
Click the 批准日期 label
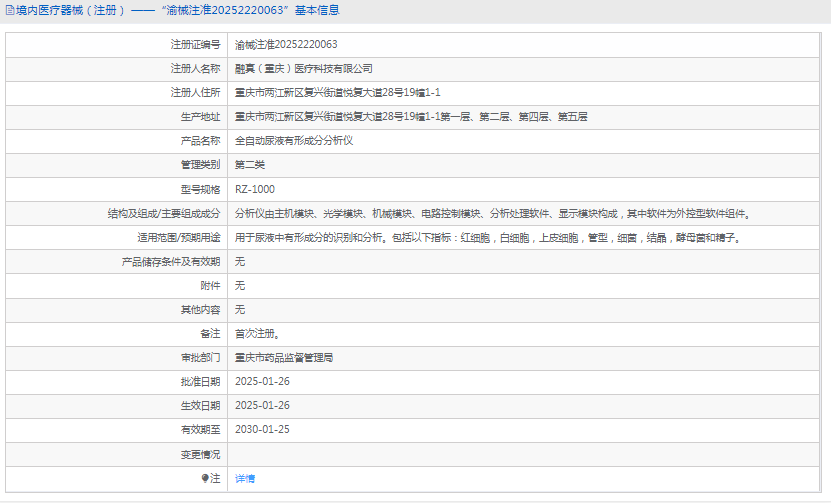[200, 382]
